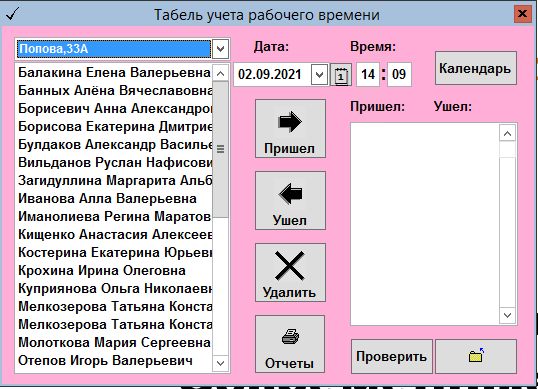The height and width of the screenshot is (389, 538).
Task: Click the empty Пришел/Ушел records list
Action: point(425,224)
